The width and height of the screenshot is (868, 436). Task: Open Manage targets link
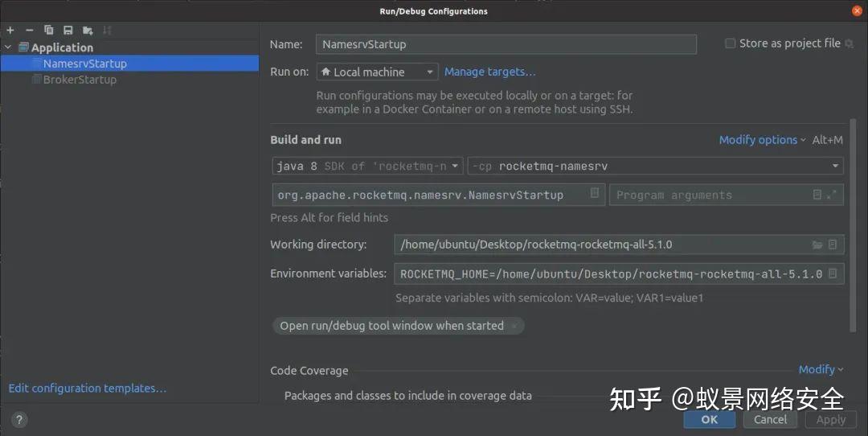[x=490, y=72]
